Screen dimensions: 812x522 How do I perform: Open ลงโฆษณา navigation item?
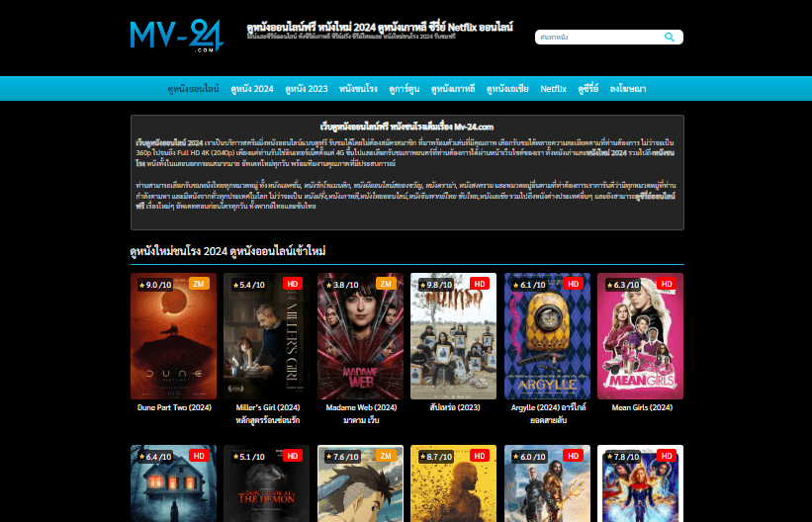coord(628,89)
